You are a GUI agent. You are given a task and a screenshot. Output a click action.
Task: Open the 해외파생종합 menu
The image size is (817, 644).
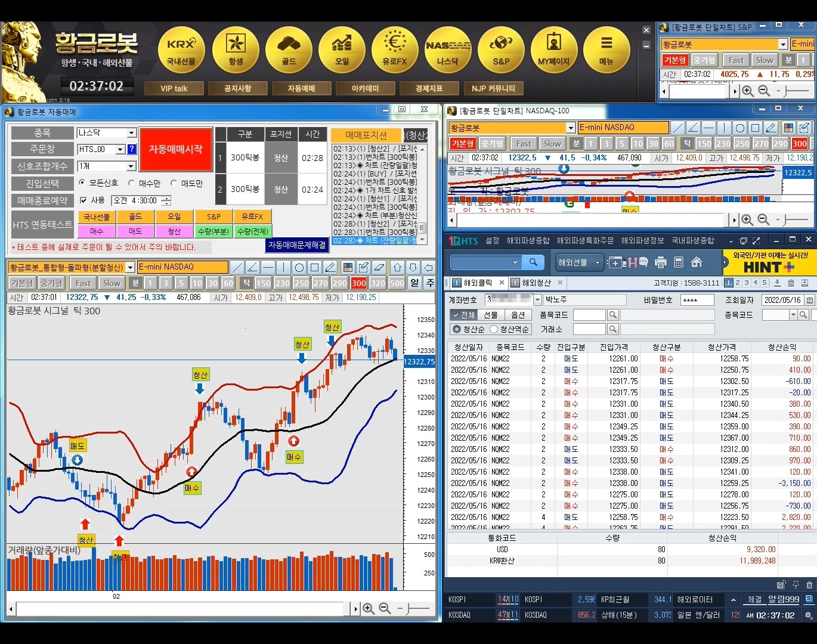coord(528,241)
